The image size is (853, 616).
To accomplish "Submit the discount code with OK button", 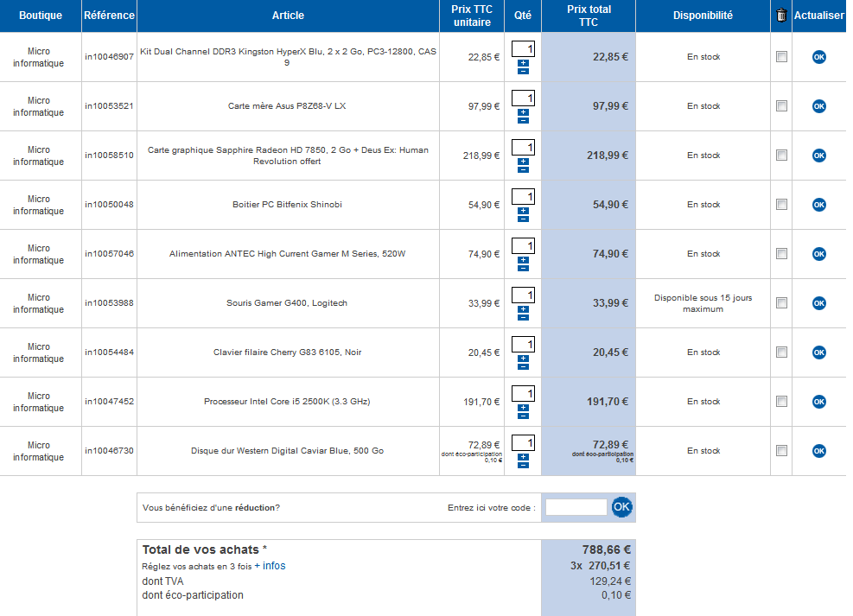I will (621, 507).
